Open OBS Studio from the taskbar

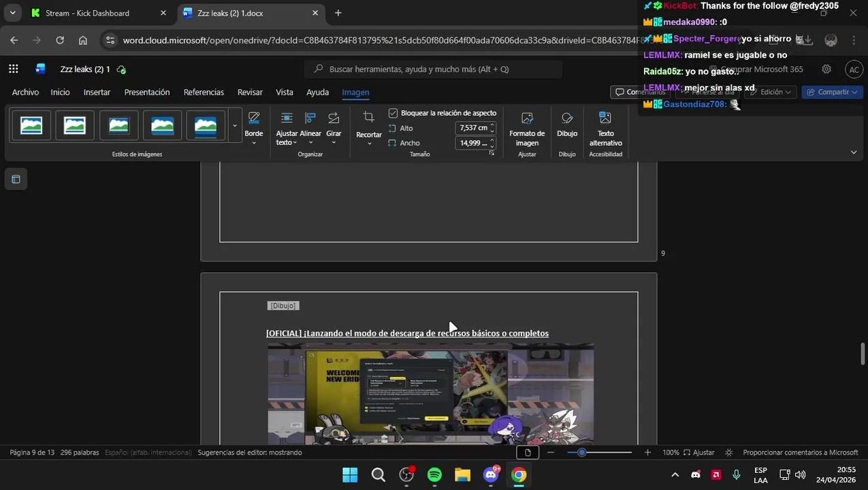point(406,475)
